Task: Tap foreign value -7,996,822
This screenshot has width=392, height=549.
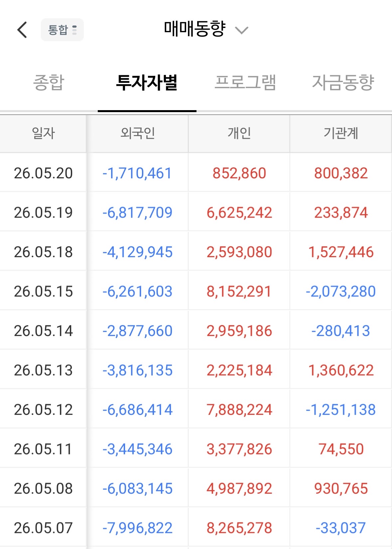Action: click(x=137, y=528)
